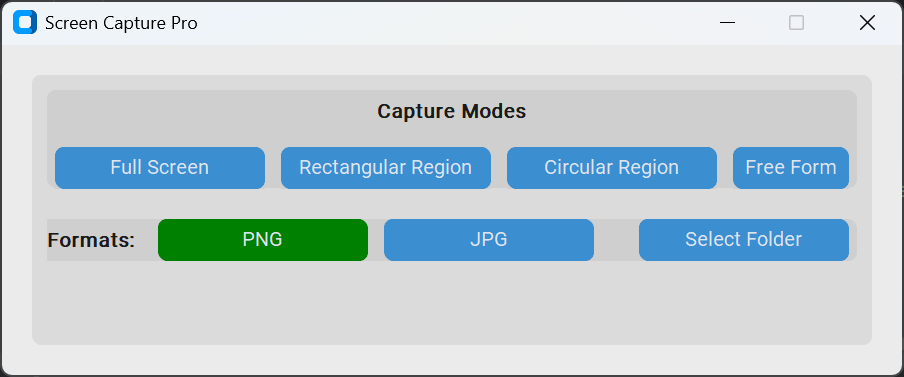Click the Screen Capture Pro title text
Viewport: 904px width, 377px height.
click(x=121, y=23)
